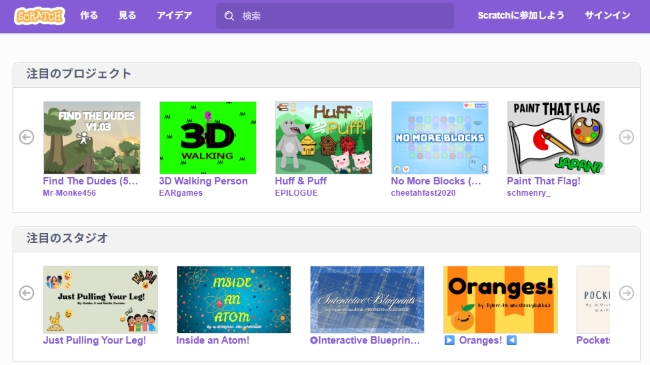
Task: Open the 見る menu item
Action: pos(127,16)
